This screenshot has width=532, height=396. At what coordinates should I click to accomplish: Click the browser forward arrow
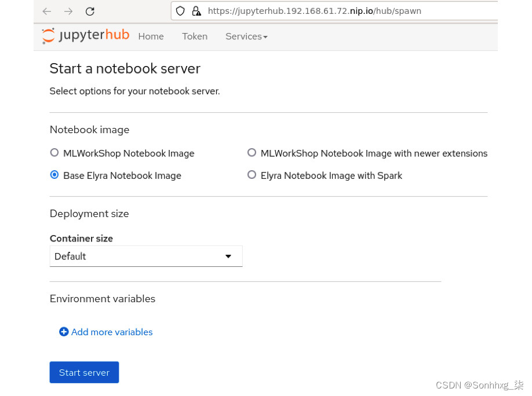tap(68, 11)
